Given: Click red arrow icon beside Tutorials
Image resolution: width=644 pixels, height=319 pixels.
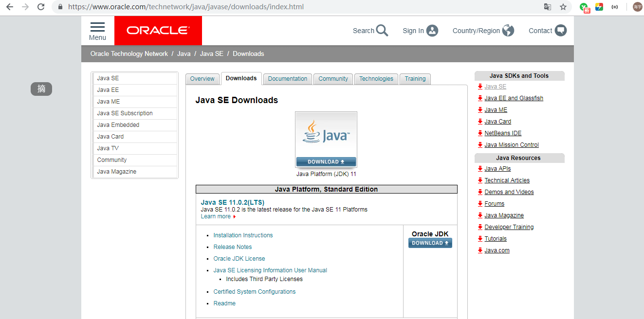Looking at the screenshot, I should coord(480,239).
